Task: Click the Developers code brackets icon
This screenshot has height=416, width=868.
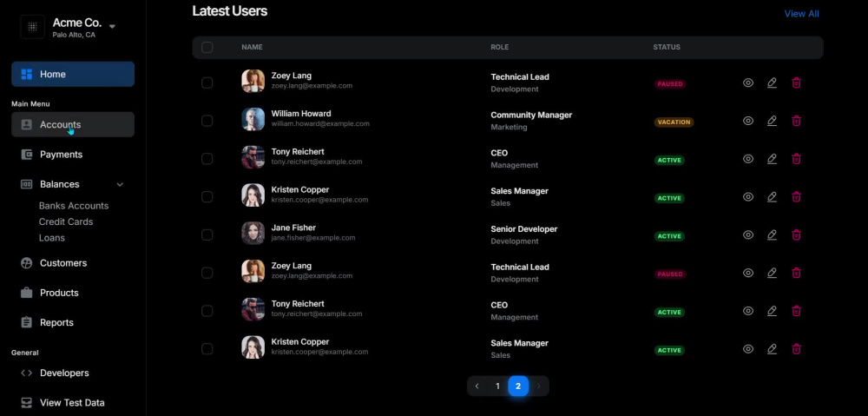Action: (27, 373)
